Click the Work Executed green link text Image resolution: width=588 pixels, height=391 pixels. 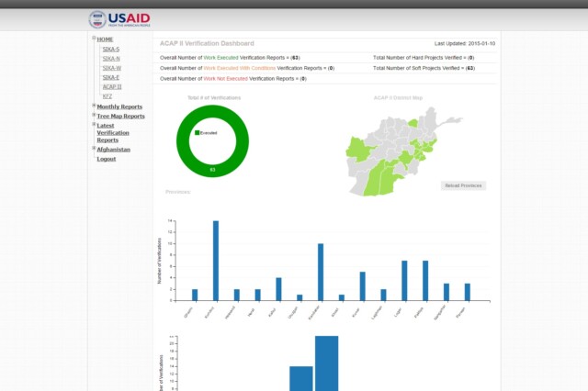[x=220, y=57]
